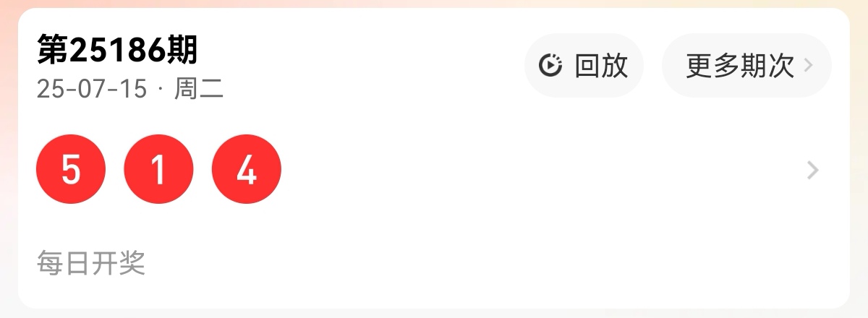Viewport: 868px width, 318px height.
Task: Tap the middle winning number ball
Action: tap(159, 170)
